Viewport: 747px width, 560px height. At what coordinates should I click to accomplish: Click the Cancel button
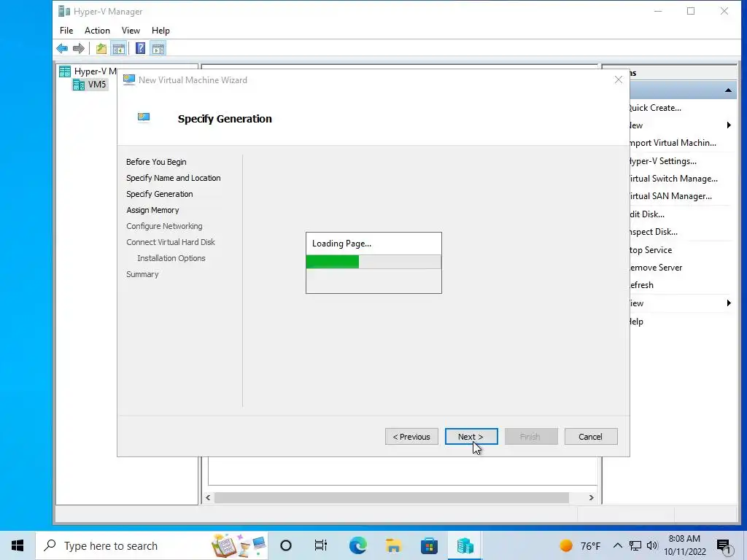[x=591, y=437]
